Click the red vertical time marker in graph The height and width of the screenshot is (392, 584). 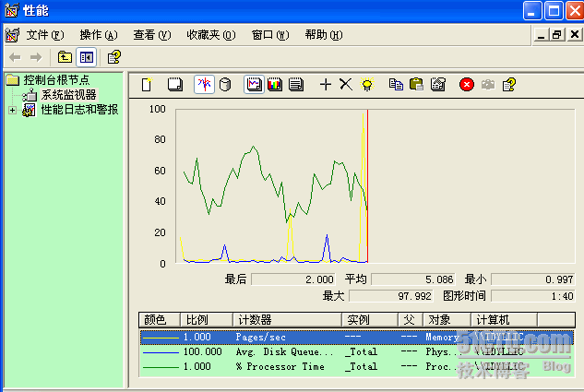tap(367, 186)
